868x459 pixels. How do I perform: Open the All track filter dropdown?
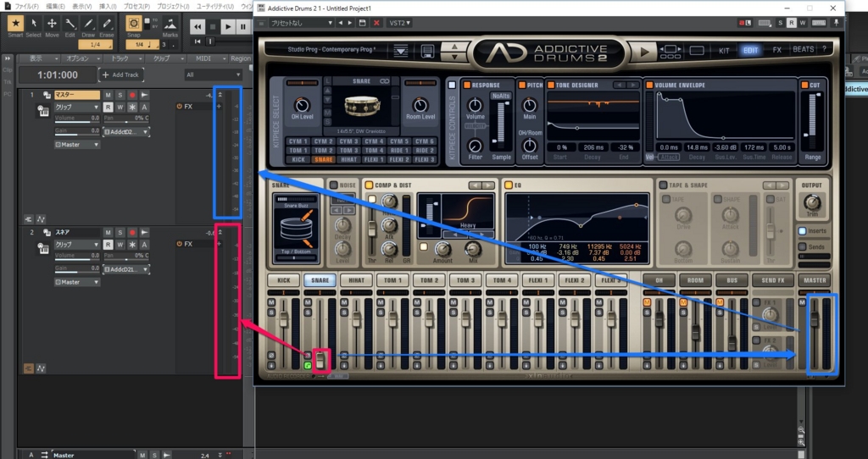click(x=213, y=75)
